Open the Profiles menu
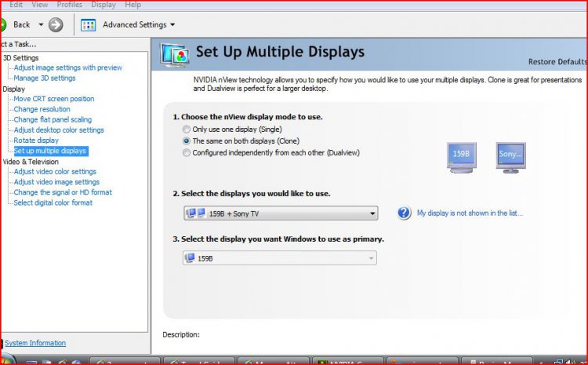Screen dimensions: 588x365 (x=69, y=5)
